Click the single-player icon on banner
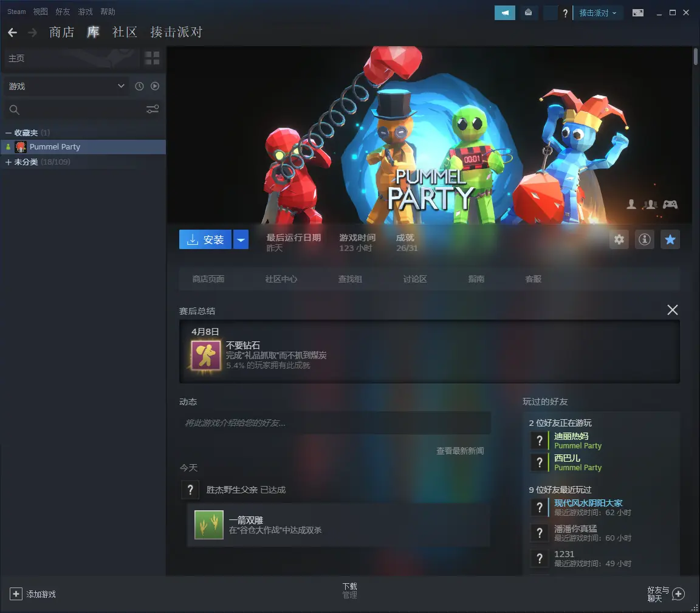Image resolution: width=700 pixels, height=613 pixels. pos(631,205)
